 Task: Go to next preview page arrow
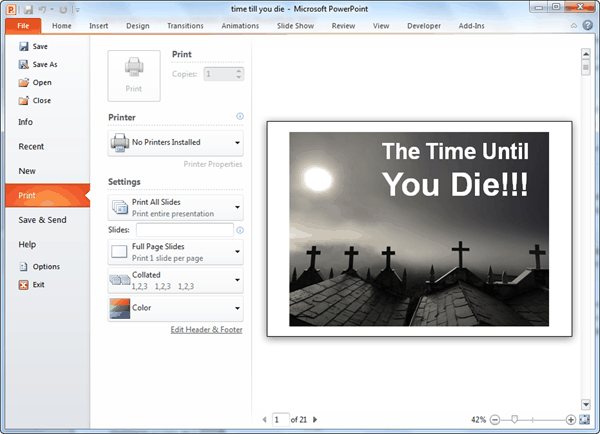[315, 419]
